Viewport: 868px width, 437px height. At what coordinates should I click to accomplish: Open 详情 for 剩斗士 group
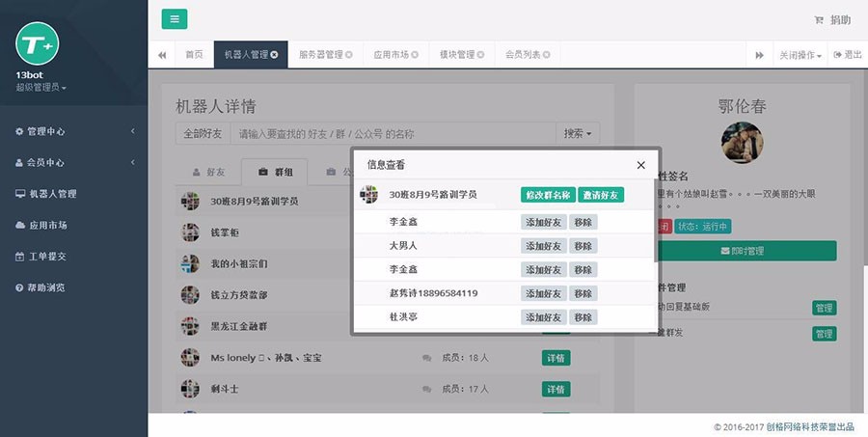coord(556,390)
